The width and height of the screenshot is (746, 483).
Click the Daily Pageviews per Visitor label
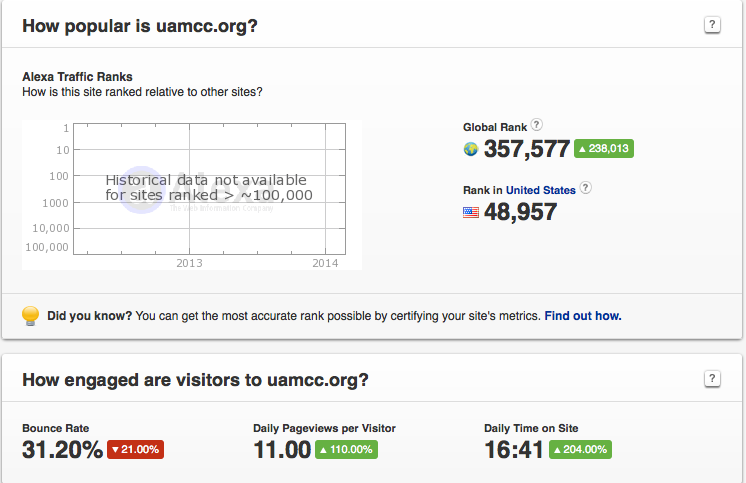pos(324,428)
